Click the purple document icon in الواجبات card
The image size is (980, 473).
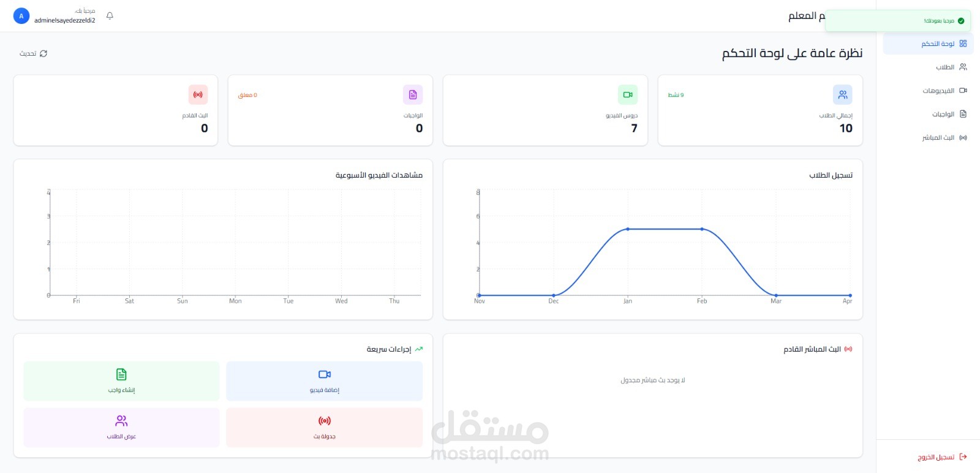(x=413, y=94)
